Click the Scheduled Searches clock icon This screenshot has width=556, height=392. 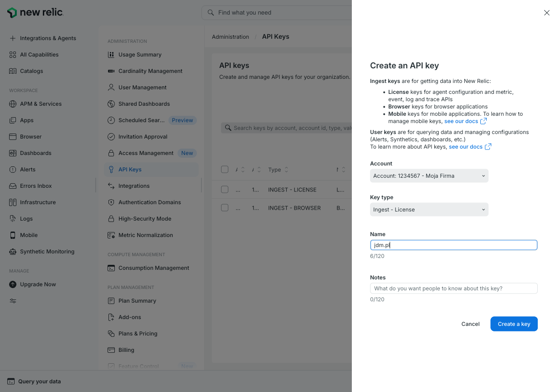[x=111, y=120]
